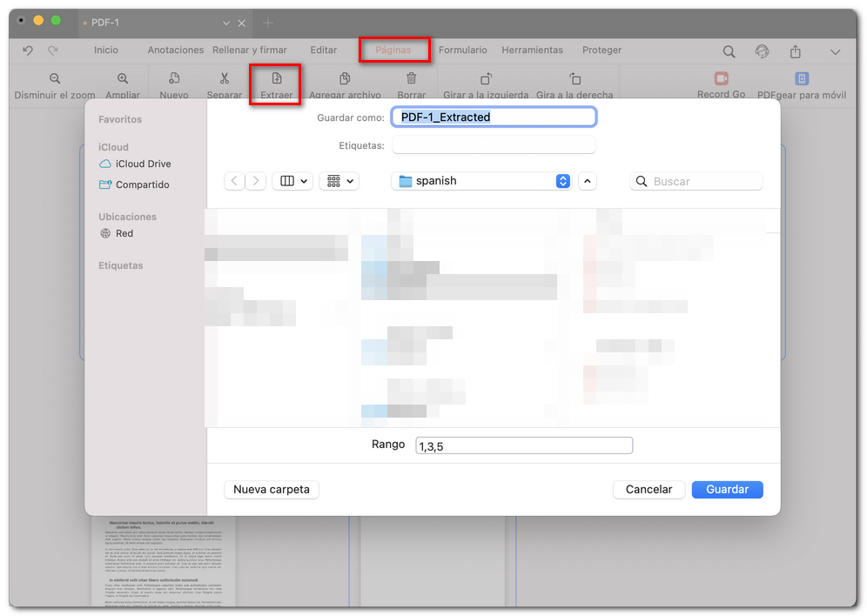The height and width of the screenshot is (616, 867).
Task: Open the Herramientas menu tab
Action: click(532, 50)
